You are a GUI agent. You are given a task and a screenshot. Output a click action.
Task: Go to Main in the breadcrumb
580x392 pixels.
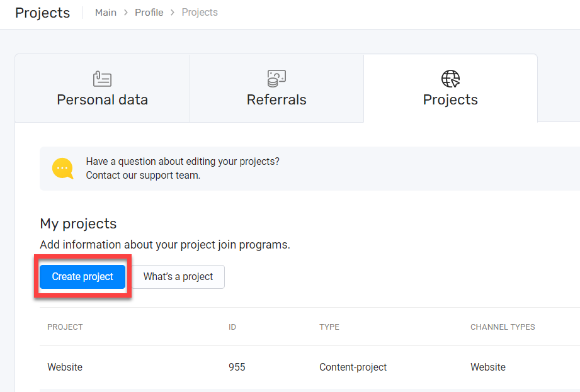click(106, 13)
